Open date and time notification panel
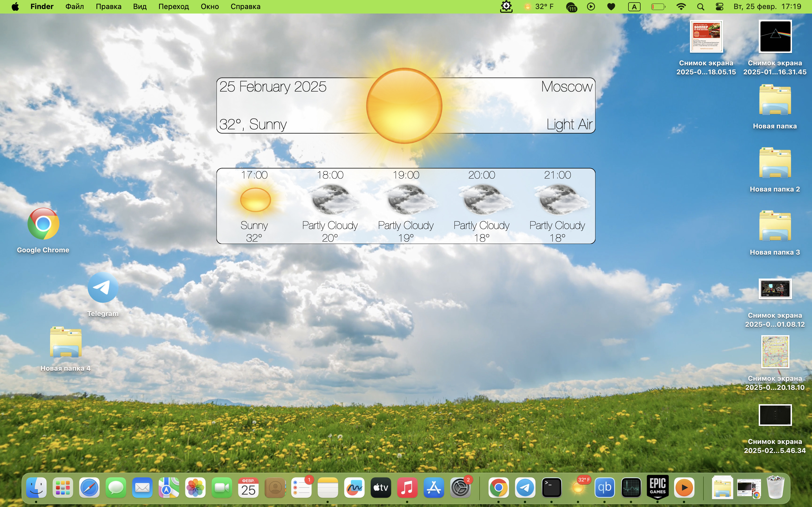The width and height of the screenshot is (812, 507). 767,7
